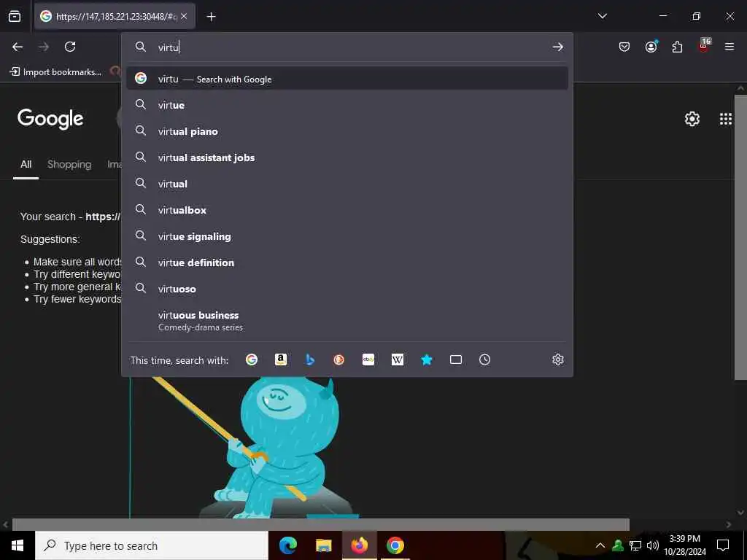Choose the 'virtual piano' suggestion
Screen dimensions: 747x560
click(347, 131)
